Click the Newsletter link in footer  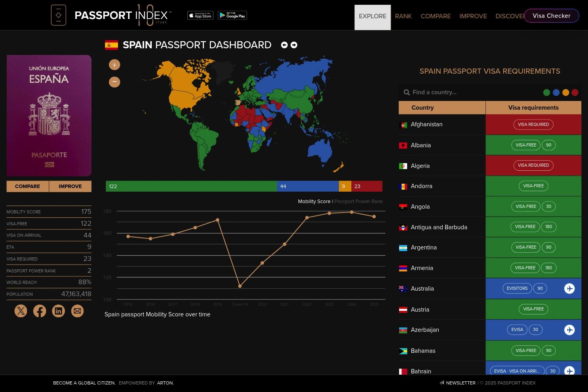[x=461, y=383]
